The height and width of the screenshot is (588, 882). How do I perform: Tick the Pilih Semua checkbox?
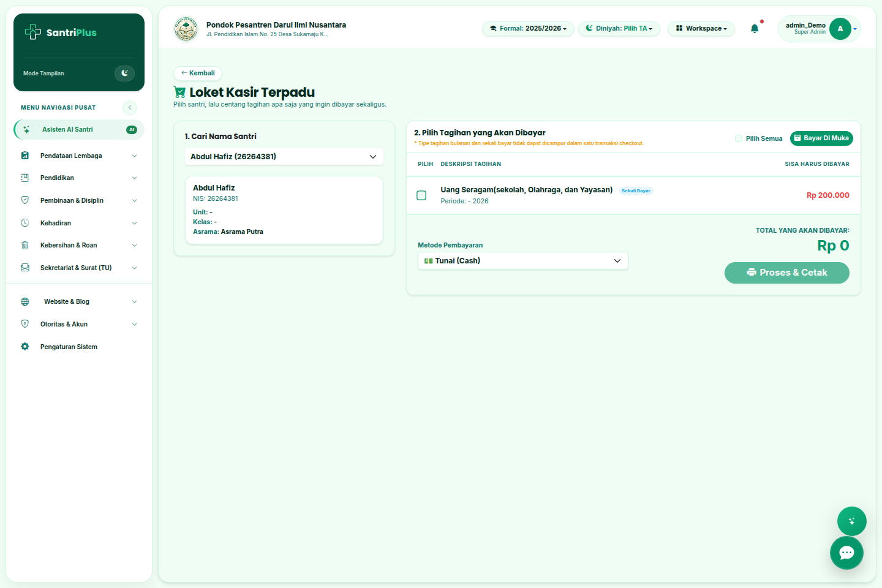coord(739,138)
